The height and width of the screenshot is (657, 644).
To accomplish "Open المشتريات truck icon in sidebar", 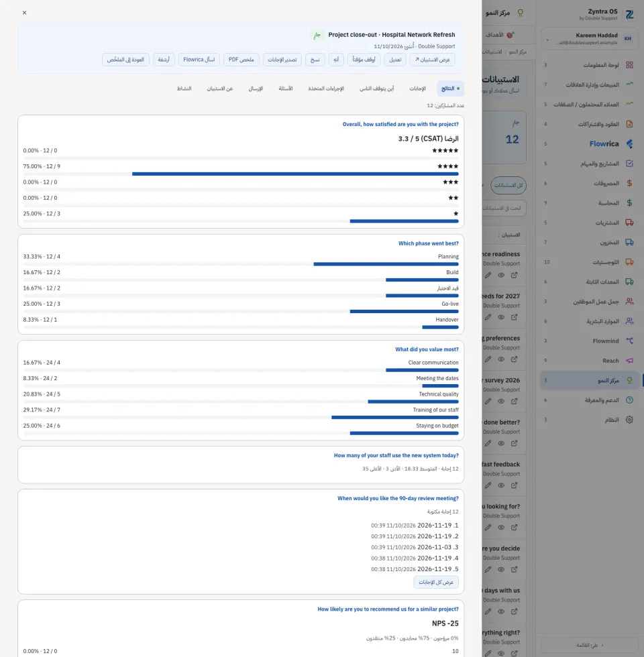I will pyautogui.click(x=629, y=223).
